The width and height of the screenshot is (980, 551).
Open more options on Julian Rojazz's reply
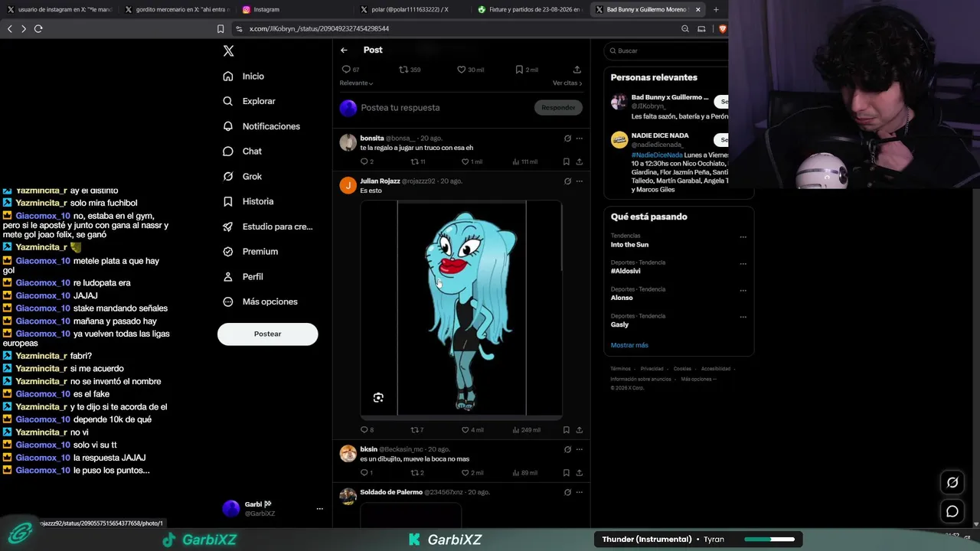point(579,181)
